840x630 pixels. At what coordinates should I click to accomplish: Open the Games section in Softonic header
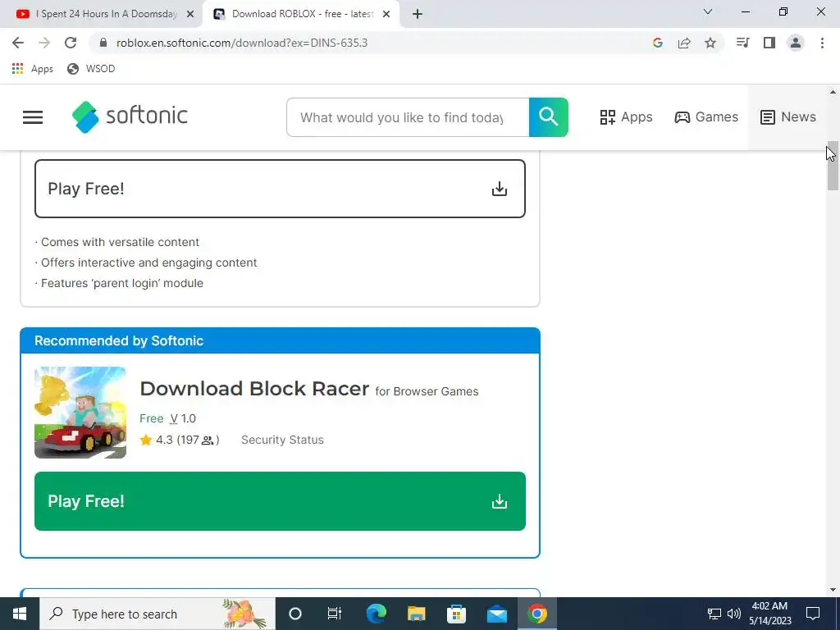[706, 116]
